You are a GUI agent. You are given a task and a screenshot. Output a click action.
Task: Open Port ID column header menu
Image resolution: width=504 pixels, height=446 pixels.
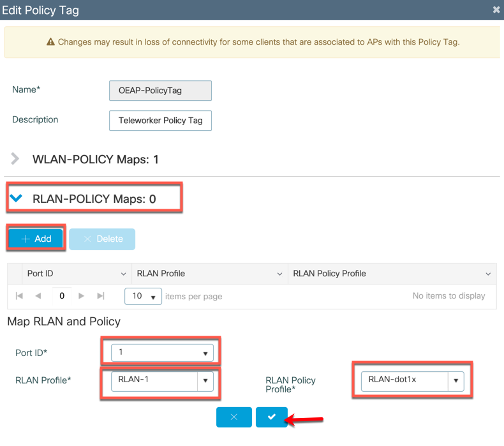[123, 274]
